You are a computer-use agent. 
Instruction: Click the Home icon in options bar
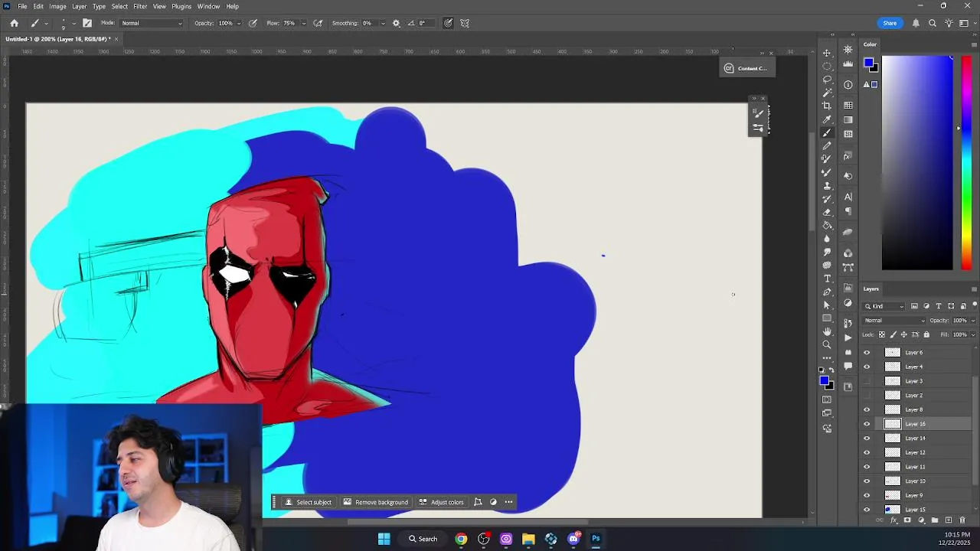(x=15, y=23)
